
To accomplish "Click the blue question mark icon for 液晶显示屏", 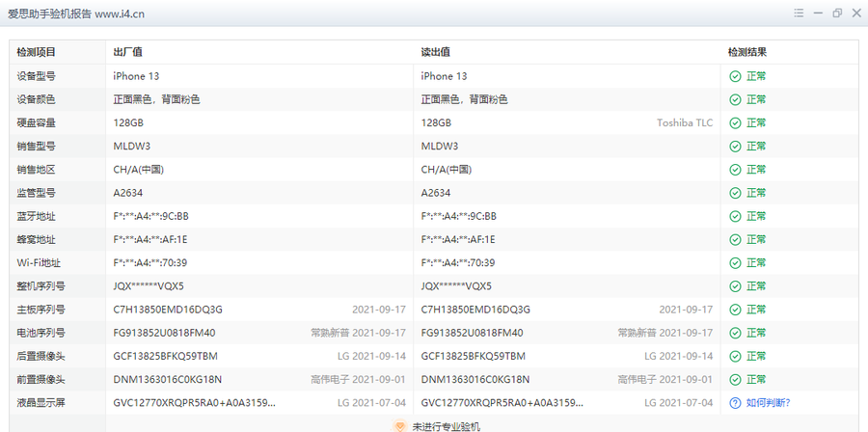I will click(x=735, y=403).
